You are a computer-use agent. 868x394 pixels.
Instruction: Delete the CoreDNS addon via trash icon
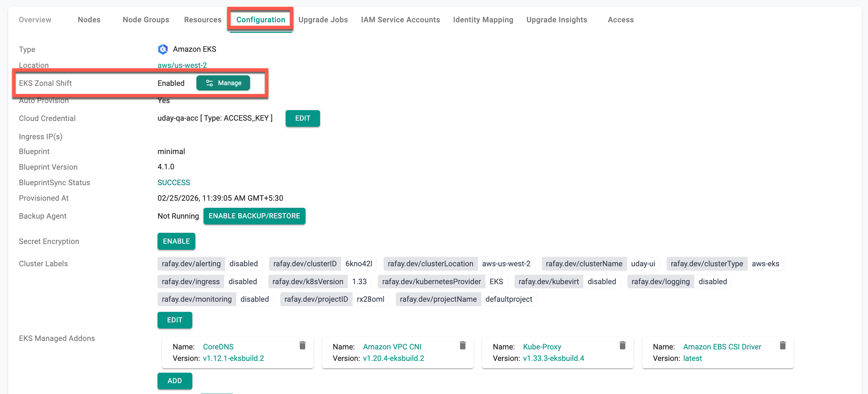[302, 345]
